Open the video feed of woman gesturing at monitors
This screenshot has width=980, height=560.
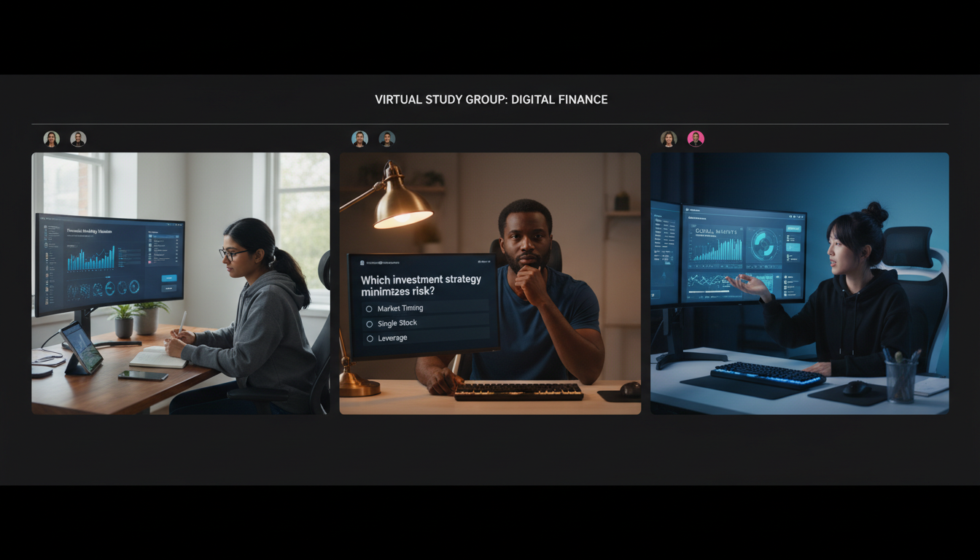click(x=800, y=283)
